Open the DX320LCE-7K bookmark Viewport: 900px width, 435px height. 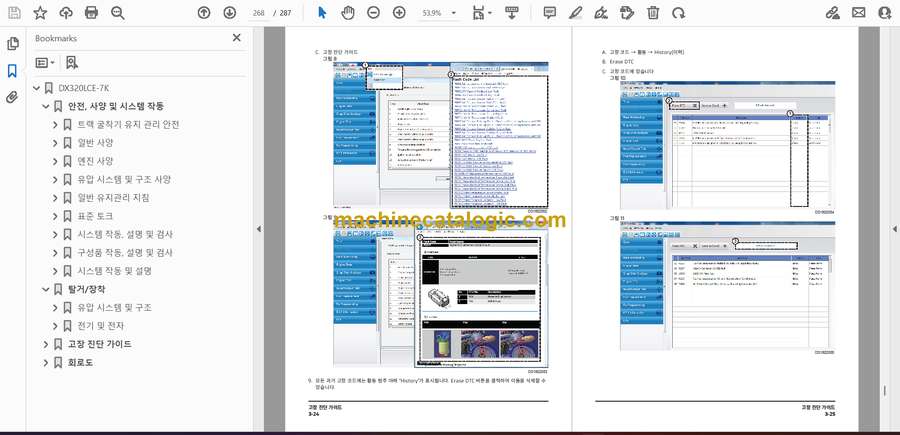84,88
